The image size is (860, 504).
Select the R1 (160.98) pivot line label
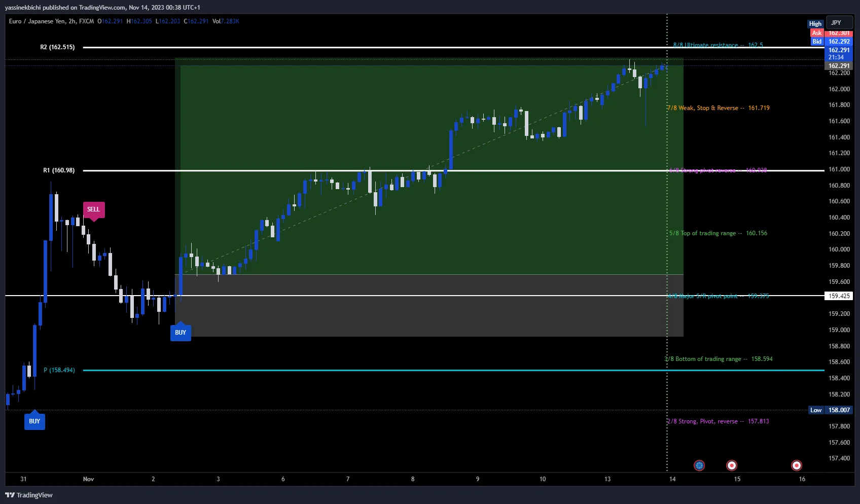(59, 170)
